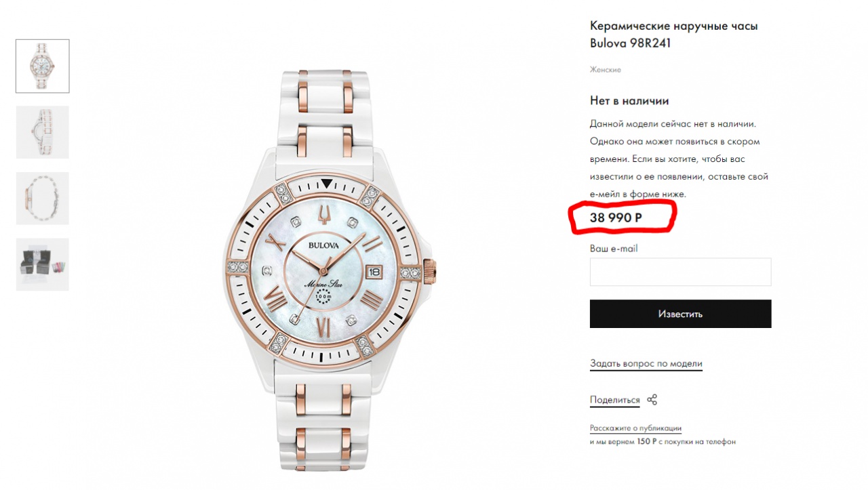Select the side-view watch thumbnail

[x=43, y=132]
